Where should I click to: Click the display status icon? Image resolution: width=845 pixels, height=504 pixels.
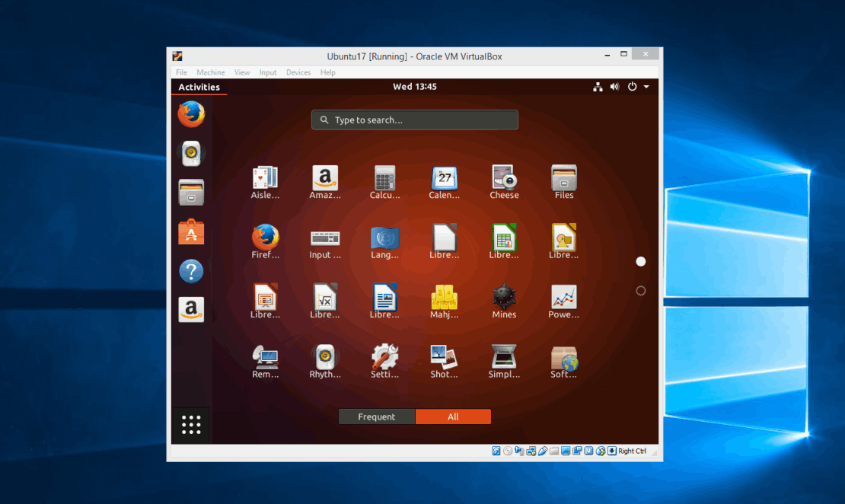point(566,451)
